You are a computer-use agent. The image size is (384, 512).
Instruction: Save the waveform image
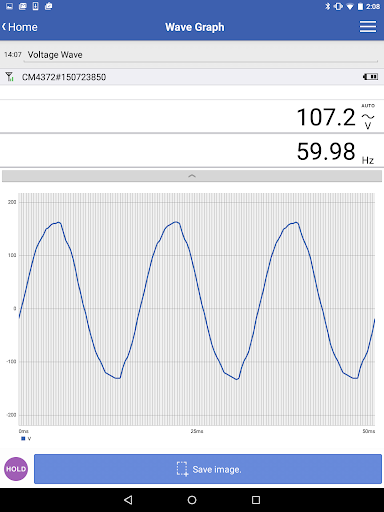point(208,469)
